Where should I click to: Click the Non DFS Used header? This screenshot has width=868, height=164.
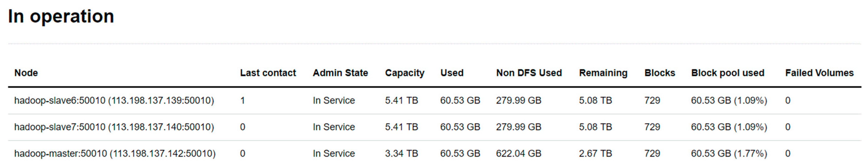tap(529, 73)
